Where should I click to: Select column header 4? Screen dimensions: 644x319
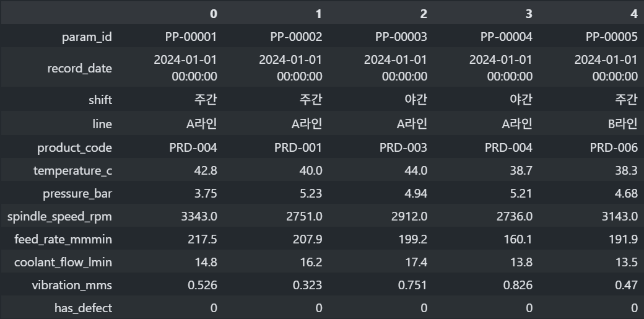[x=633, y=13]
